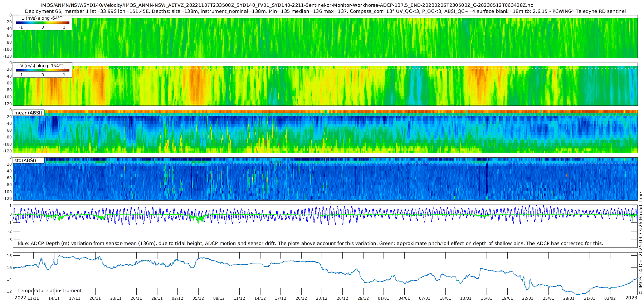
Task: Click the ADCP Depth variation caption text
Action: [310, 244]
